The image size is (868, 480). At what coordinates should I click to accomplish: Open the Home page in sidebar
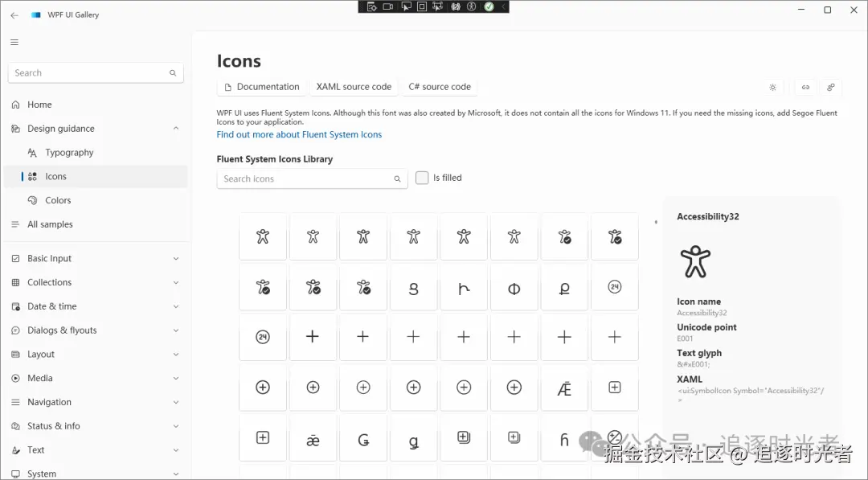pos(95,105)
